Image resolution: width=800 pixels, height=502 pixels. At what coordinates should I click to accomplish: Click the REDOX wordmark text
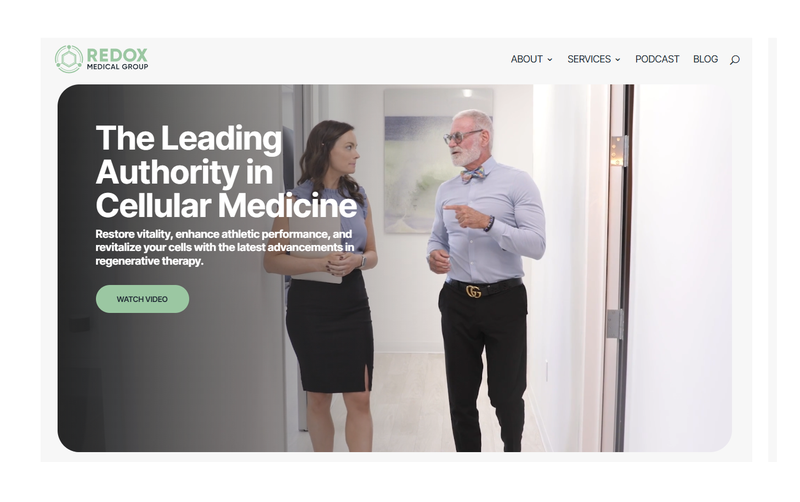pos(117,55)
